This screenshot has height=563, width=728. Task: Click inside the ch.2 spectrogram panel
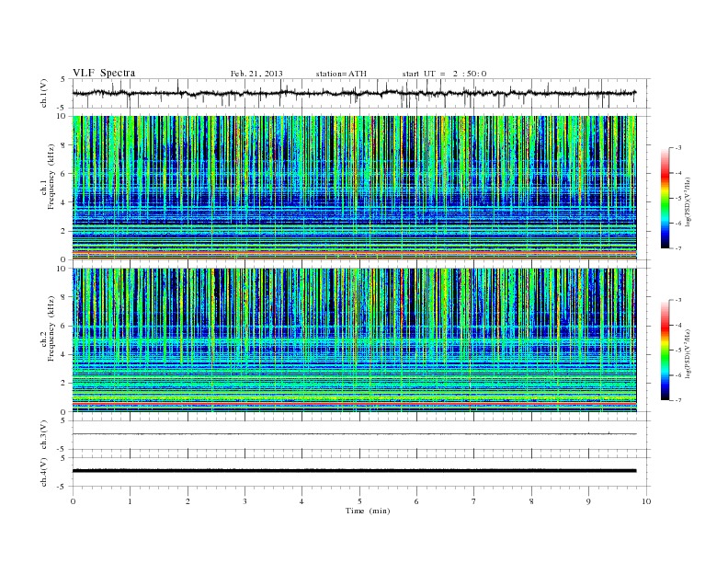(x=354, y=340)
